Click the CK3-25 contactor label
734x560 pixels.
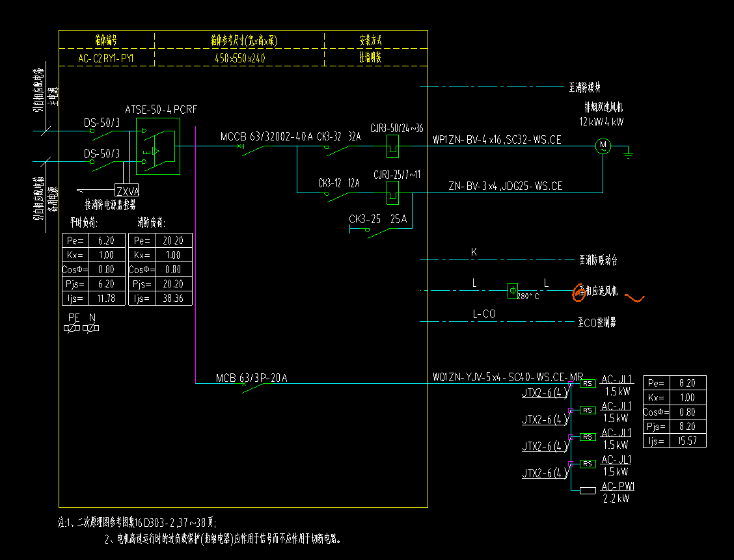click(364, 219)
